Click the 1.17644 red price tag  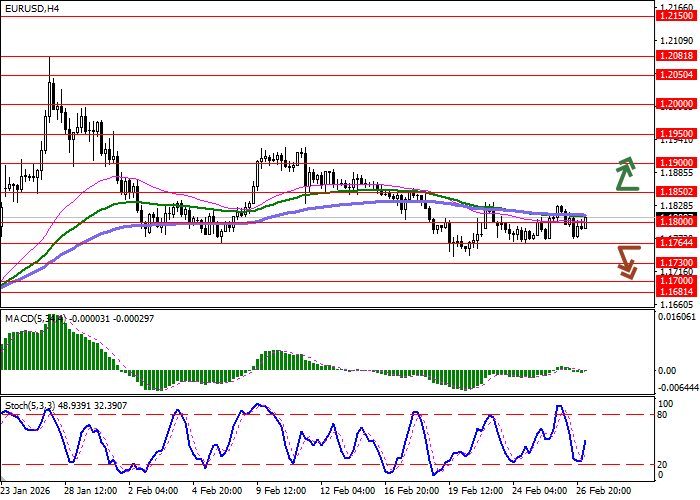point(676,242)
